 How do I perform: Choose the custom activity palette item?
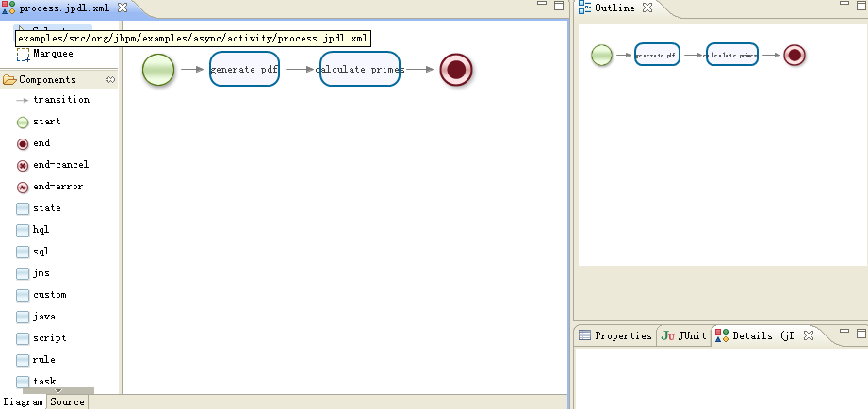41,295
